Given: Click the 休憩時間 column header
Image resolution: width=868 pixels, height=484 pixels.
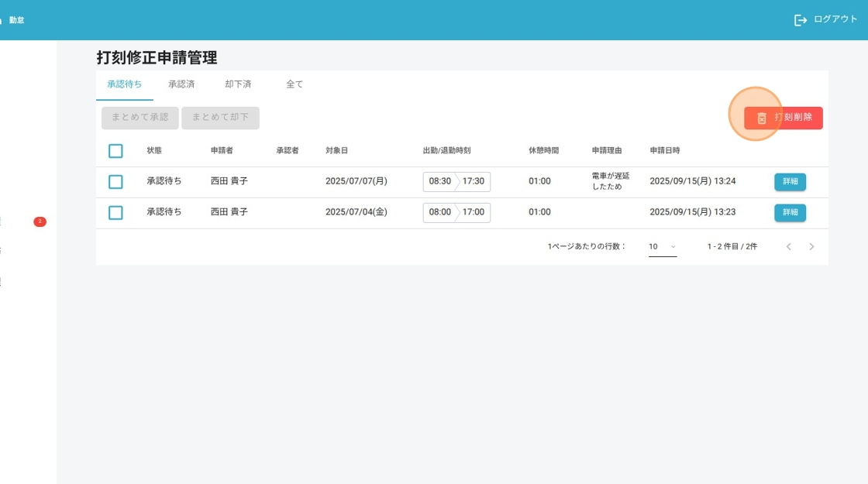Looking at the screenshot, I should tap(543, 150).
